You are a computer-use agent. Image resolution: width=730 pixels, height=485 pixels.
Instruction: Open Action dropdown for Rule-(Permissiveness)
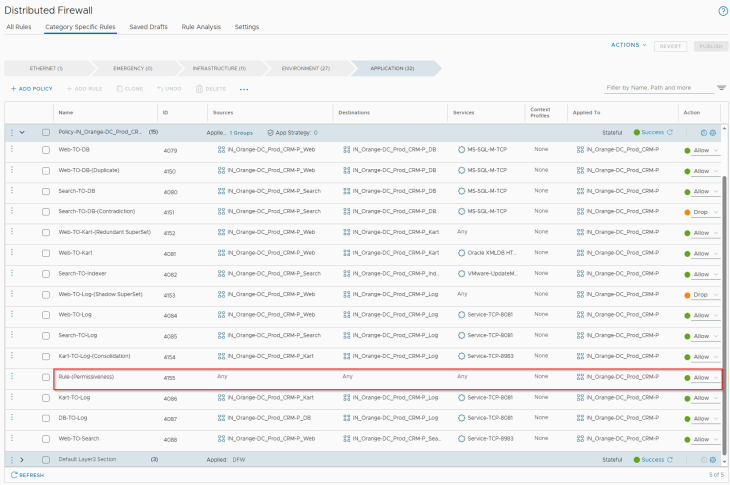(x=705, y=377)
